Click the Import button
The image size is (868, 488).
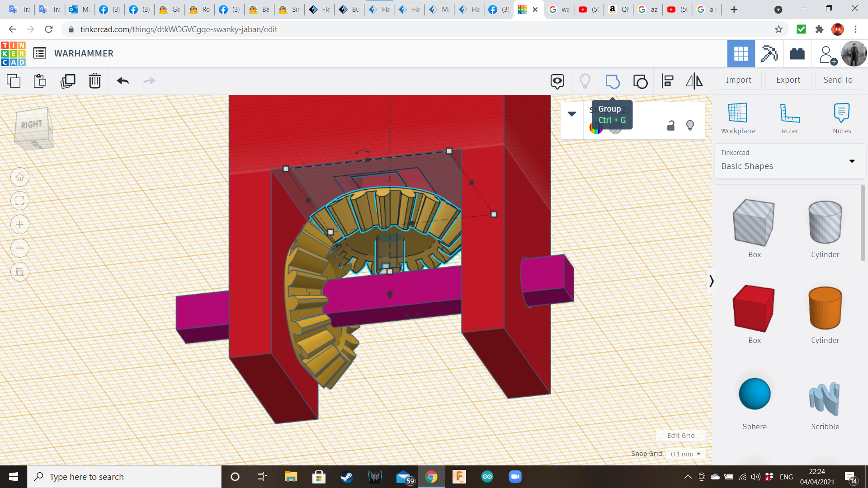coord(738,80)
